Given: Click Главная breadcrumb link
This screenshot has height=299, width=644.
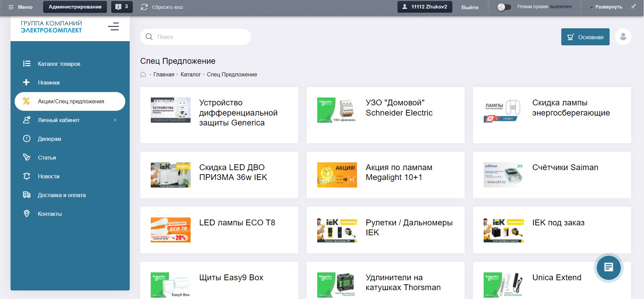Looking at the screenshot, I should coord(164,74).
